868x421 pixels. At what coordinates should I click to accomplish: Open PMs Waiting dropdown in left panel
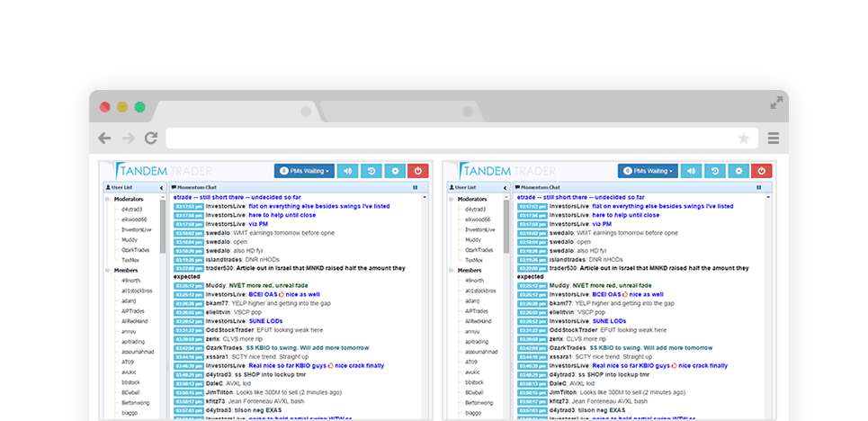[304, 171]
